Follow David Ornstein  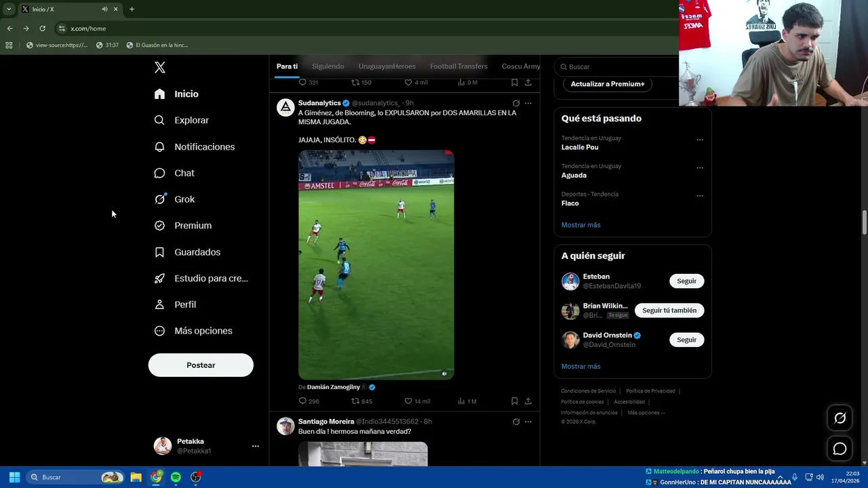686,340
